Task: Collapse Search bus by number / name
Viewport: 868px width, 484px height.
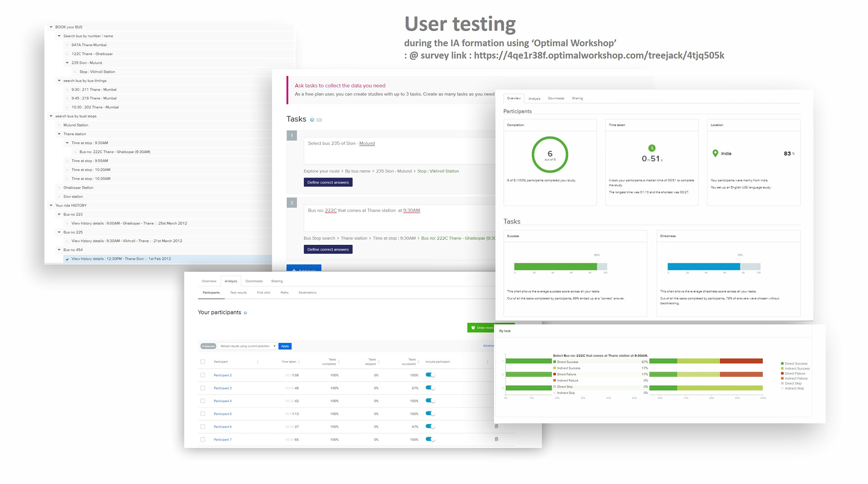Action: (x=59, y=36)
